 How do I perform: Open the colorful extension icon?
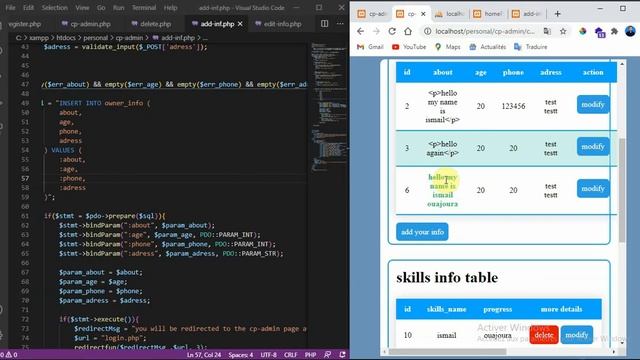point(582,31)
